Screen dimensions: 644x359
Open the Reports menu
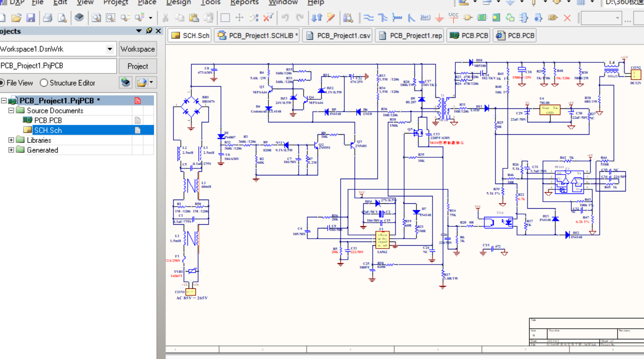click(x=244, y=2)
